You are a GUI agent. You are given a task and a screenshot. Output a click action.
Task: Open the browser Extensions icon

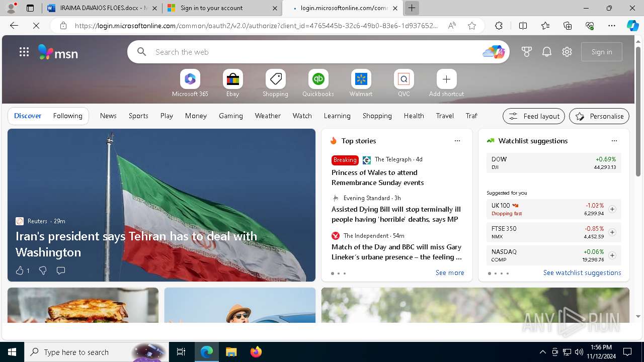coord(499,26)
